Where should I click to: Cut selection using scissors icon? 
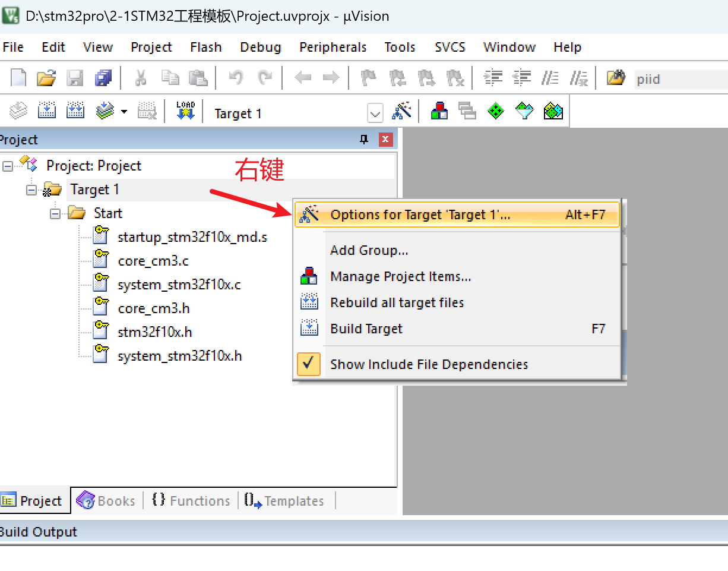[x=141, y=78]
